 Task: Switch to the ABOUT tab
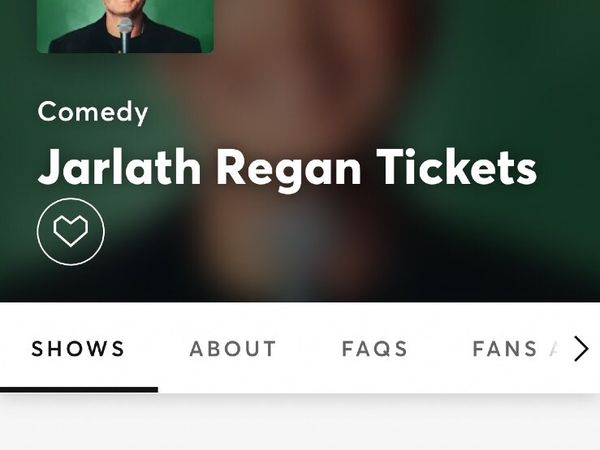pyautogui.click(x=233, y=349)
